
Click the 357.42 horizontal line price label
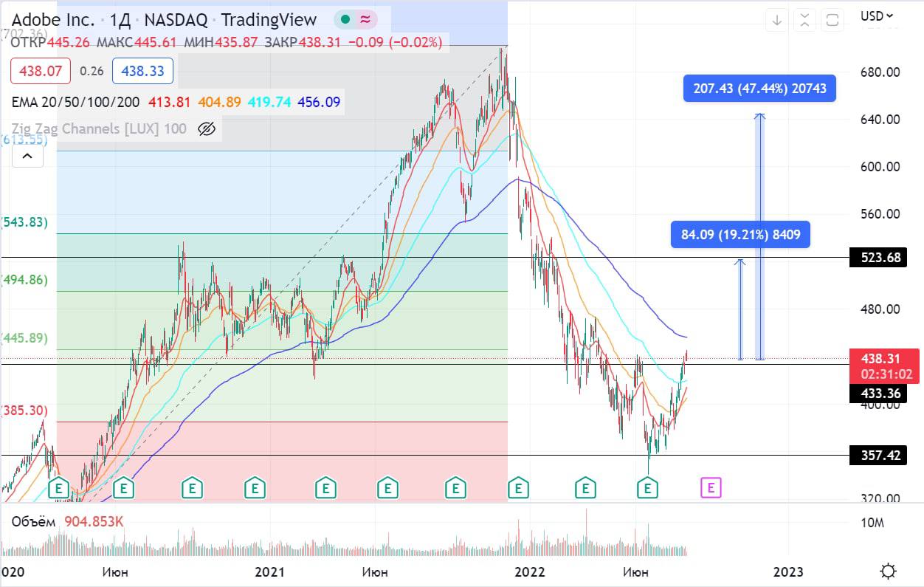click(x=878, y=456)
